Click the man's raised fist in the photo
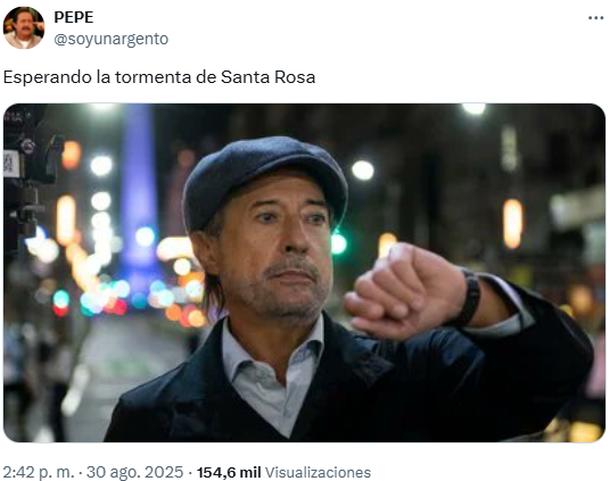The width and height of the screenshot is (610, 481). click(405, 290)
